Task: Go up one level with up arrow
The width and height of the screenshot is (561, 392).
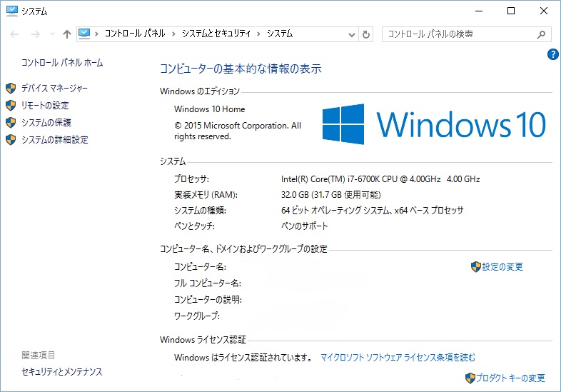Action: click(67, 34)
